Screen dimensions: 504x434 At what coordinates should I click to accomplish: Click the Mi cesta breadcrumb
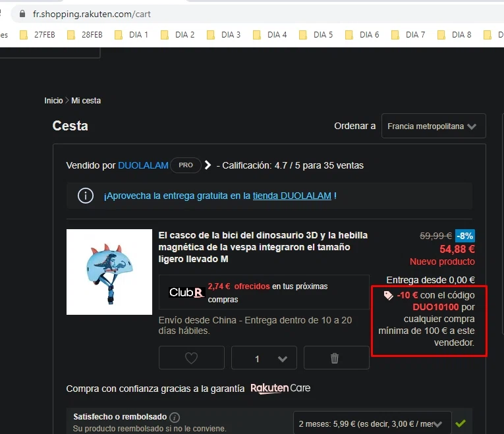click(x=86, y=101)
